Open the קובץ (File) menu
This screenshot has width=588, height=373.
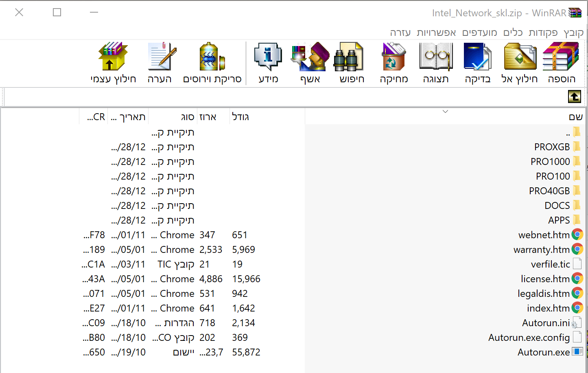(574, 33)
